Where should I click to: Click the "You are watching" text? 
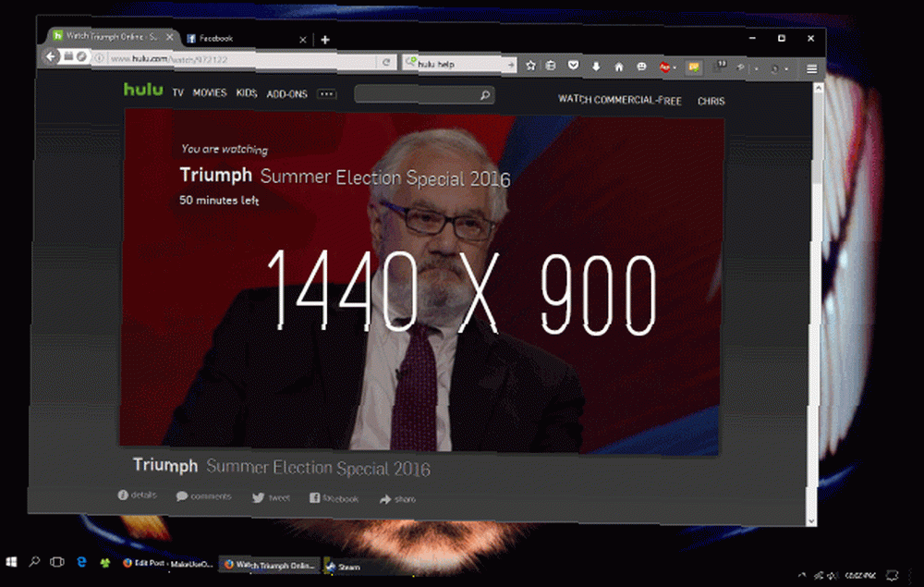[225, 149]
